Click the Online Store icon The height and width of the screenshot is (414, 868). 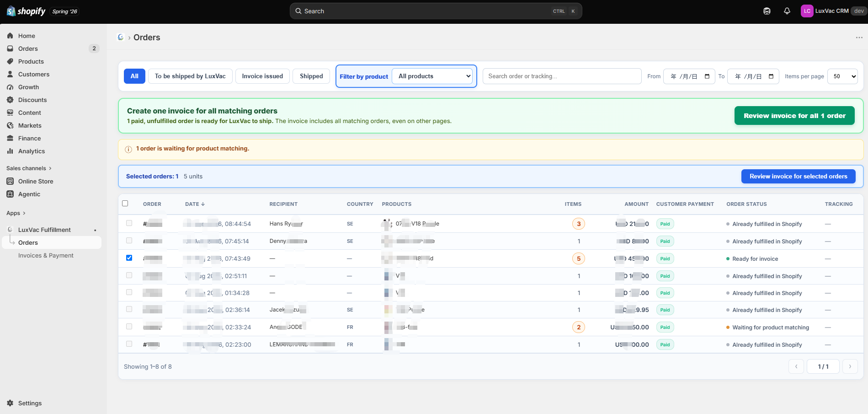click(x=10, y=181)
